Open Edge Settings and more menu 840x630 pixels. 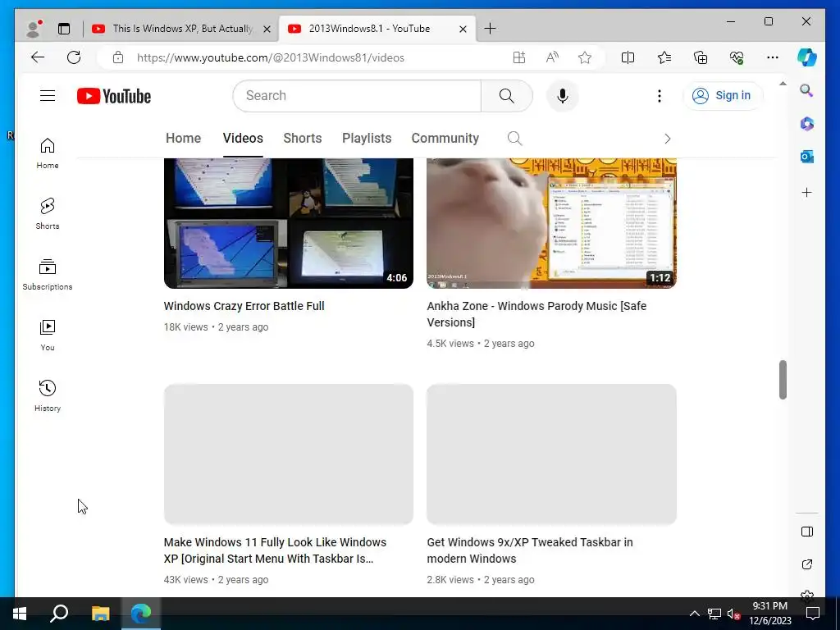(773, 57)
